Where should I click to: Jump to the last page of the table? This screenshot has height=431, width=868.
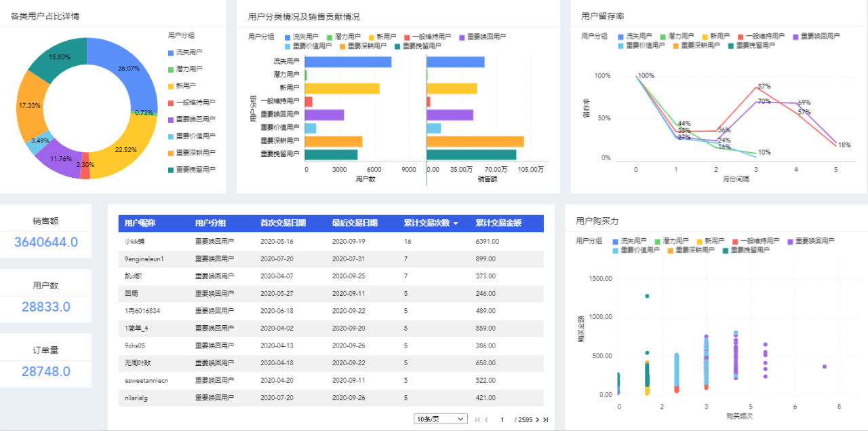coord(546,419)
